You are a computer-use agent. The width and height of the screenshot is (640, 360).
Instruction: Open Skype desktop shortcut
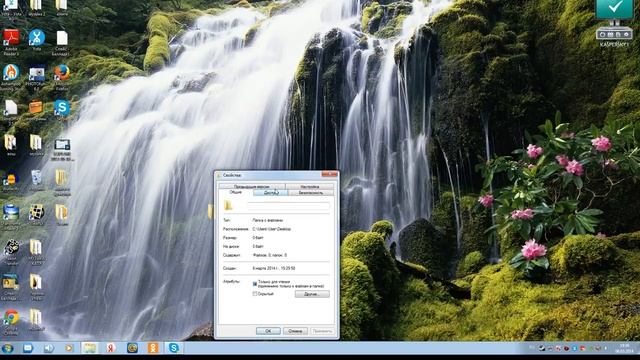62,108
